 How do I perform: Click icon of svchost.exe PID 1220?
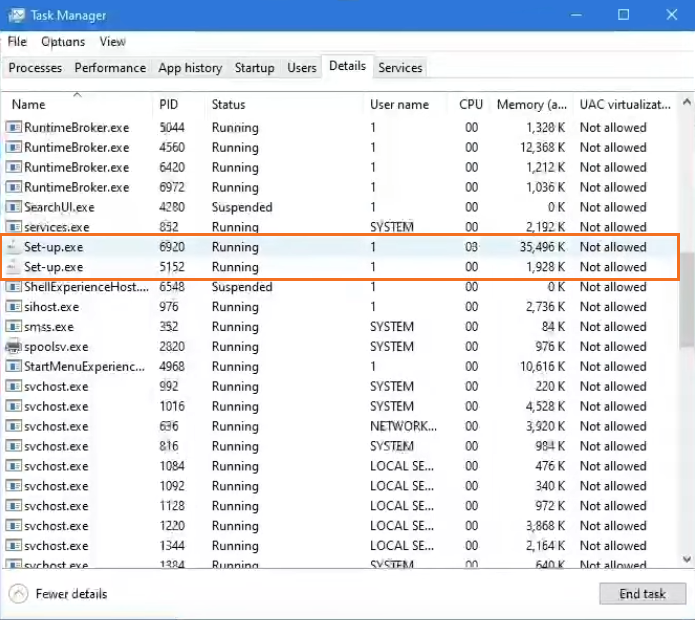click(x=13, y=526)
